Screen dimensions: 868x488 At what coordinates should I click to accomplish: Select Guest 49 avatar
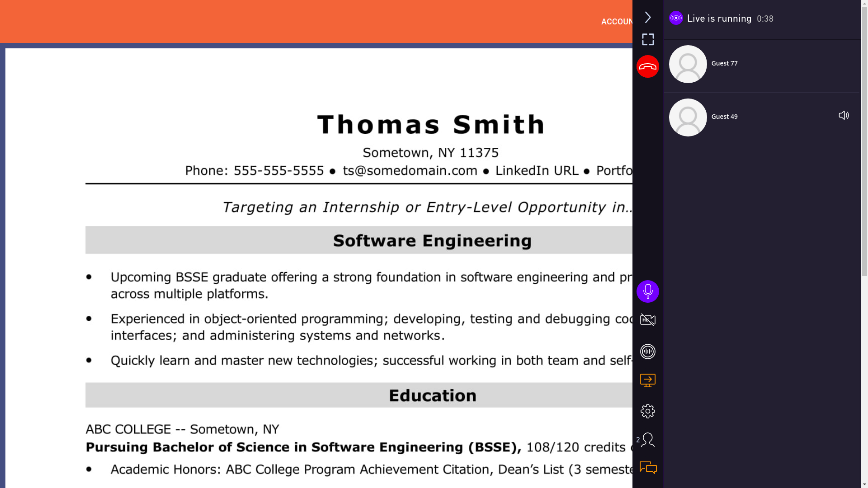coord(688,117)
